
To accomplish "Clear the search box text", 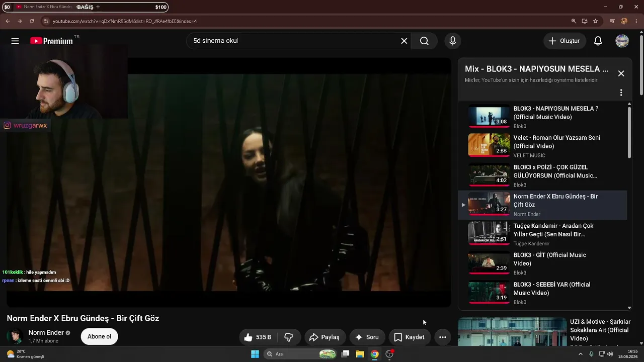I will [x=404, y=41].
